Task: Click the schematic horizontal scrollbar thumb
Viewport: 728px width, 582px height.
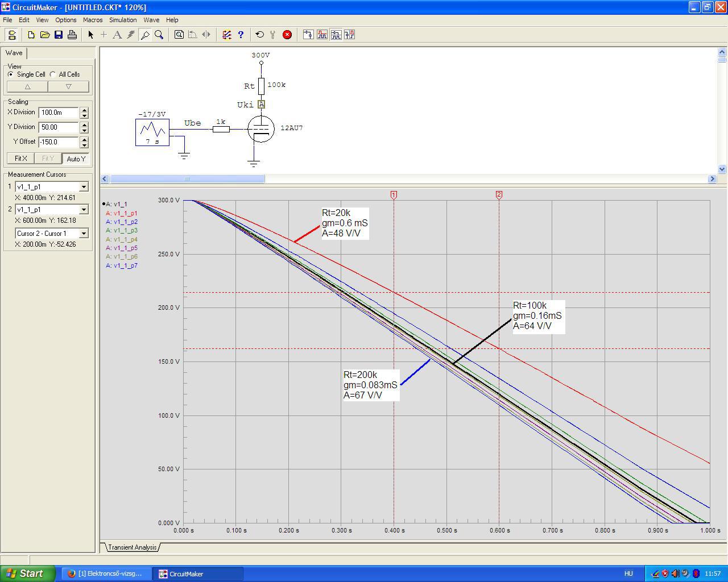Action: pyautogui.click(x=187, y=179)
